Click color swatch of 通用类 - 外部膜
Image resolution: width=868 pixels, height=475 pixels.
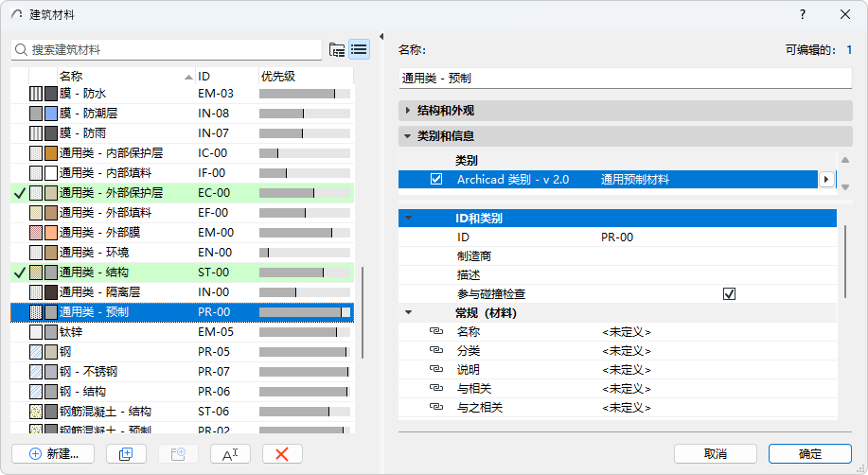coord(51,233)
